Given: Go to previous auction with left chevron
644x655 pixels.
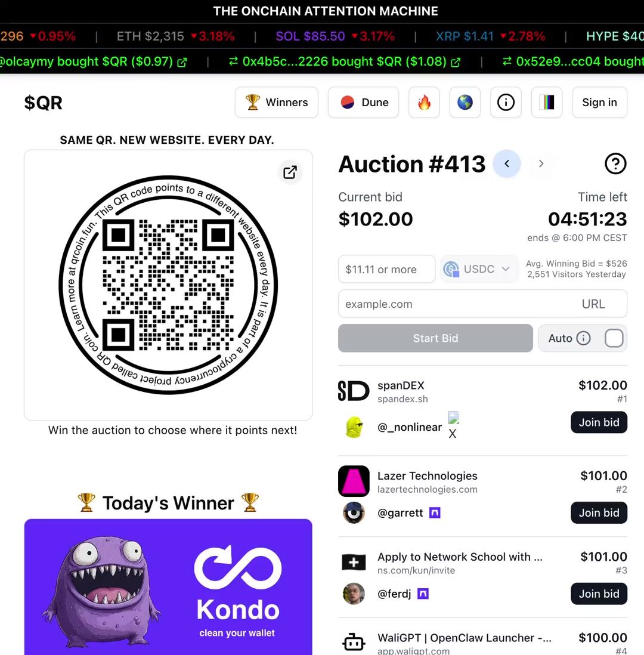Looking at the screenshot, I should (507, 163).
